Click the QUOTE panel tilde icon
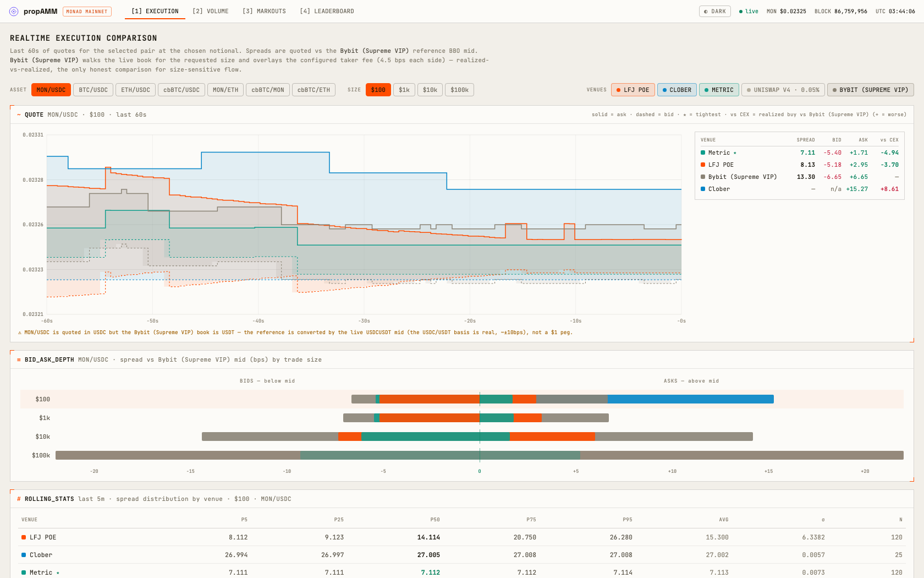 19,114
